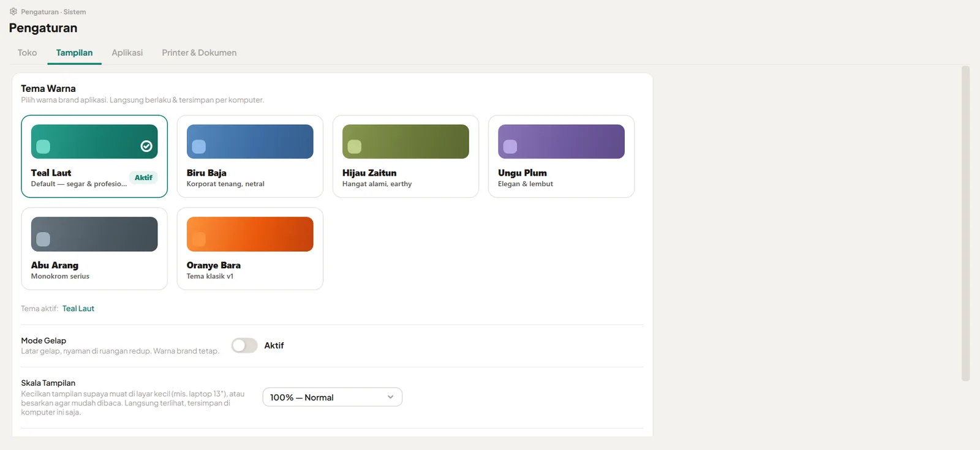
Task: Switch to the Toko tab
Action: click(28, 53)
